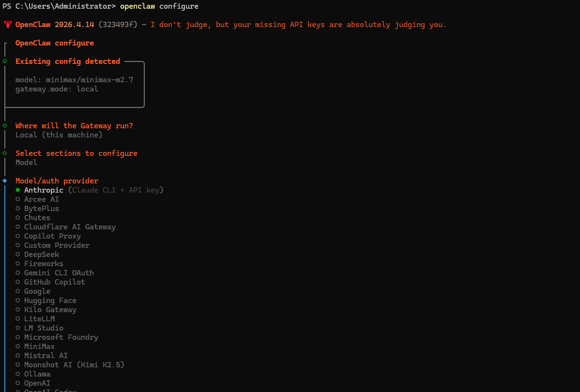Pick MiniMax provider entry
The height and width of the screenshot is (392, 580).
tap(39, 347)
